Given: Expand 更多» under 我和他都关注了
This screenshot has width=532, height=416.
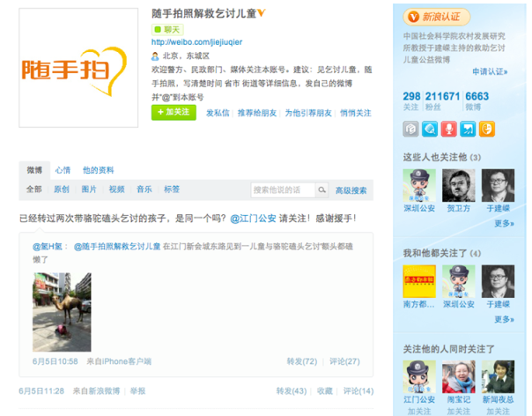Looking at the screenshot, I should [x=504, y=320].
